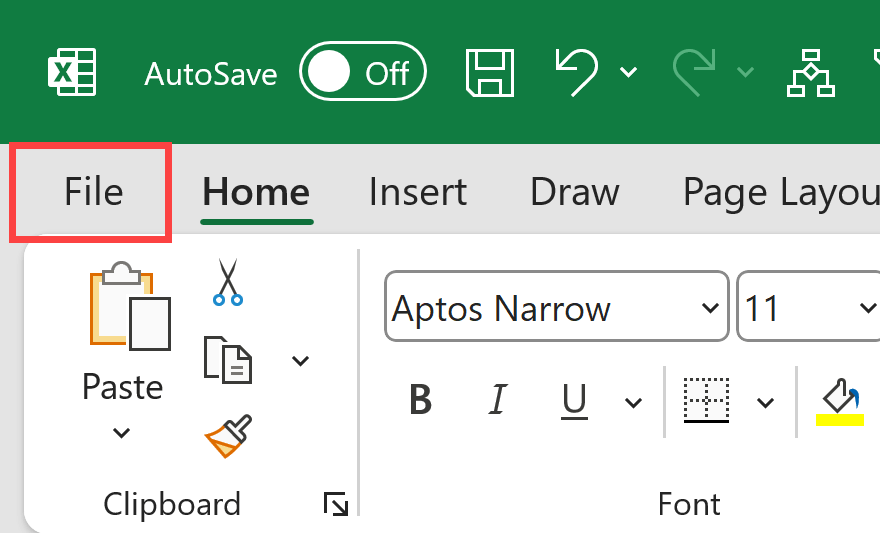Open the Clipboard pane dialog launcher
880x533 pixels.
click(x=336, y=504)
